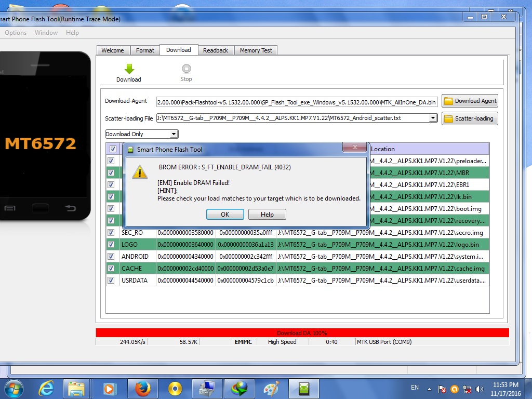Click the Scatter-loading browse button
Screen dimensions: 532x399
click(470, 118)
